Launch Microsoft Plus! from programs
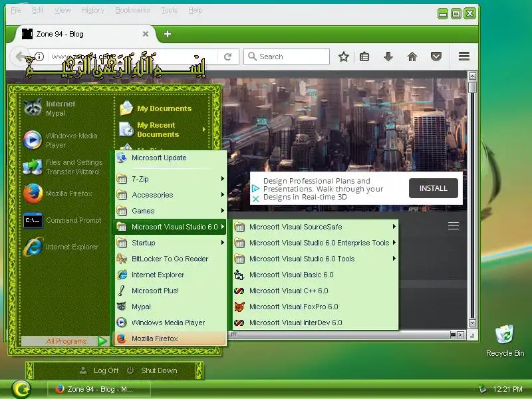The image size is (532, 399). click(x=170, y=291)
